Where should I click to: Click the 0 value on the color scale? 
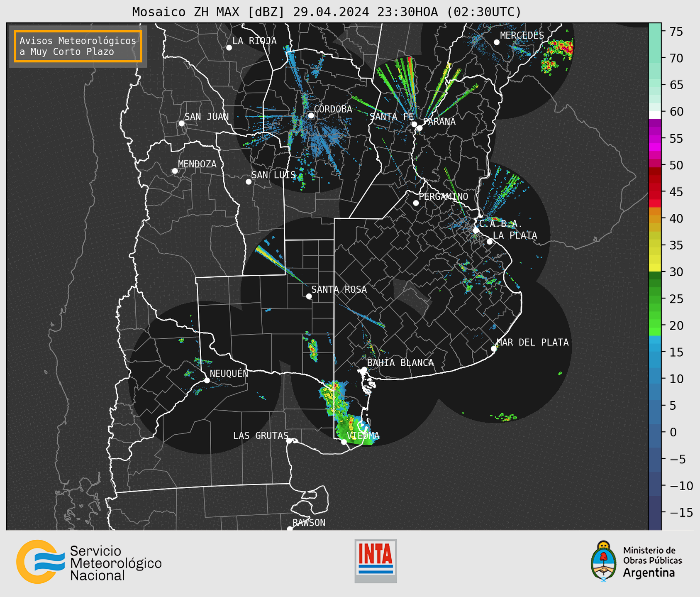(673, 432)
